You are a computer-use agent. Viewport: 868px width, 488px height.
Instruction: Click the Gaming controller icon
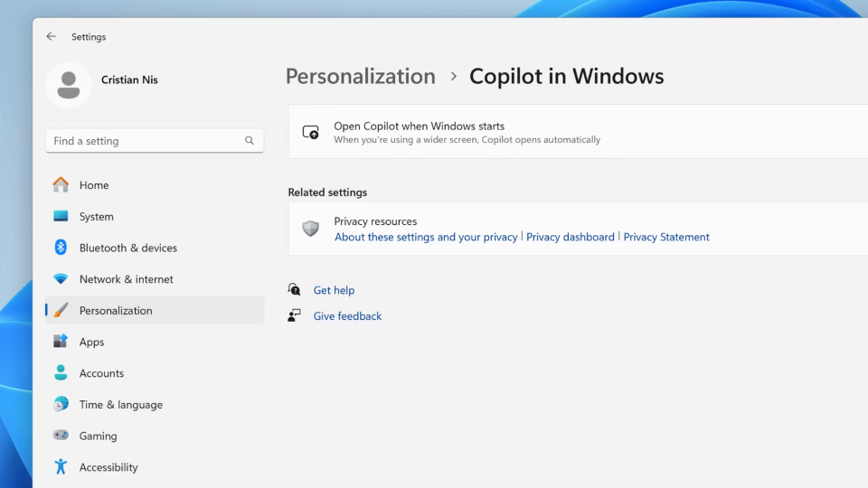coord(61,436)
